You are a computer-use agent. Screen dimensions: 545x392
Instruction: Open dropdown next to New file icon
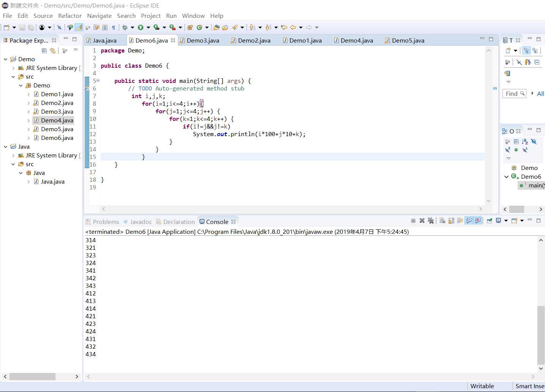(x=14, y=27)
